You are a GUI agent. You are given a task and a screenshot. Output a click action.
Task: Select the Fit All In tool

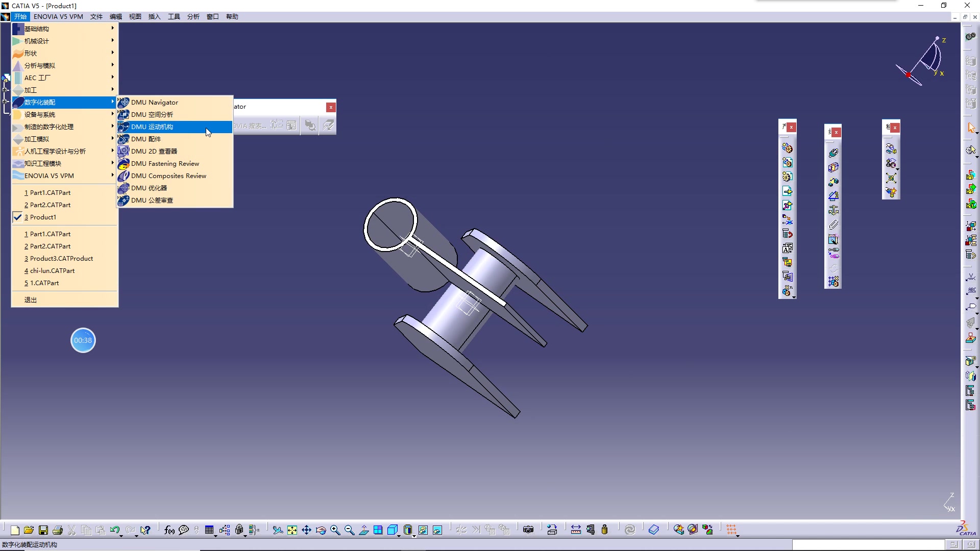coord(292,530)
